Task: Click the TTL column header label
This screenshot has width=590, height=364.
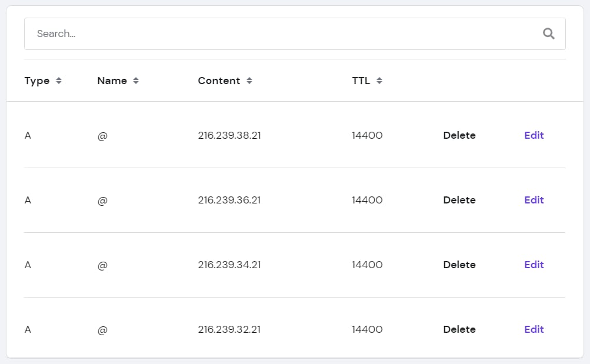Action: 361,81
